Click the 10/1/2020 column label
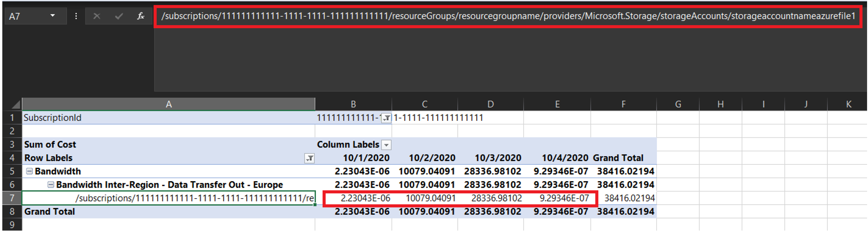Viewport: 868px width, 231px height. [366, 158]
